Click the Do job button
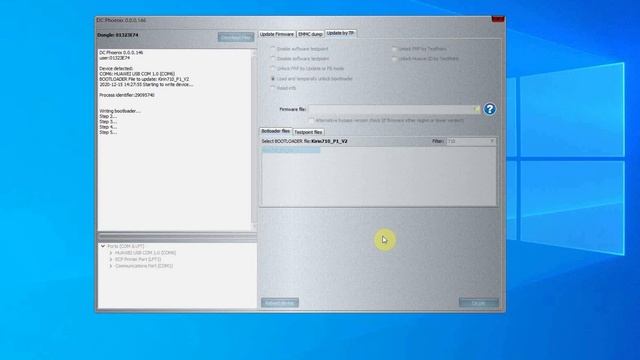This screenshot has width=640, height=360. (x=478, y=303)
